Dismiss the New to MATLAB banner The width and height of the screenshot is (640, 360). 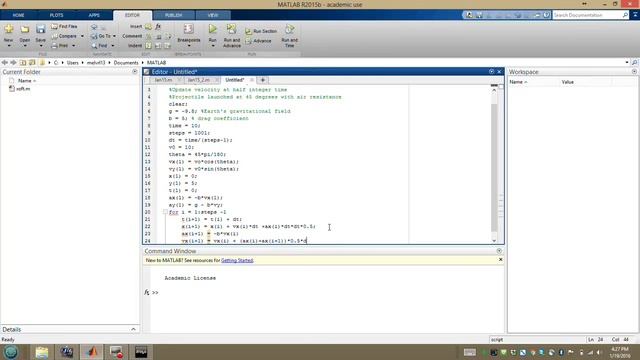[x=500, y=260]
